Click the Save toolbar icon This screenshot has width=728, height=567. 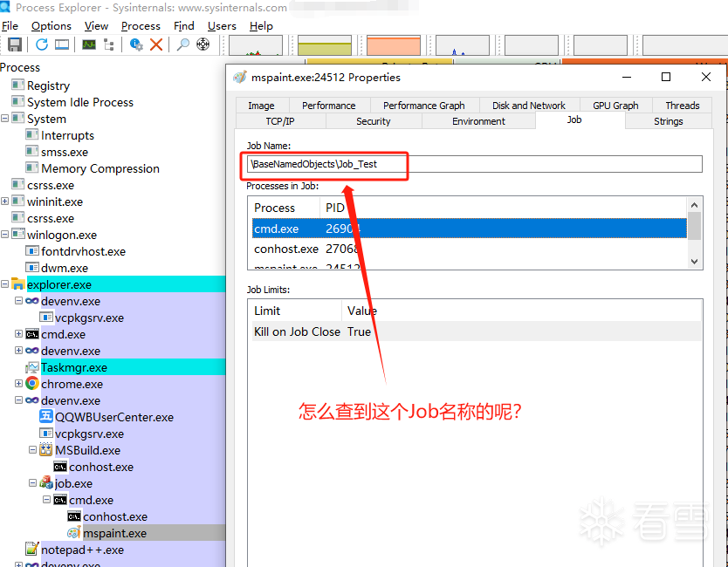click(x=15, y=44)
